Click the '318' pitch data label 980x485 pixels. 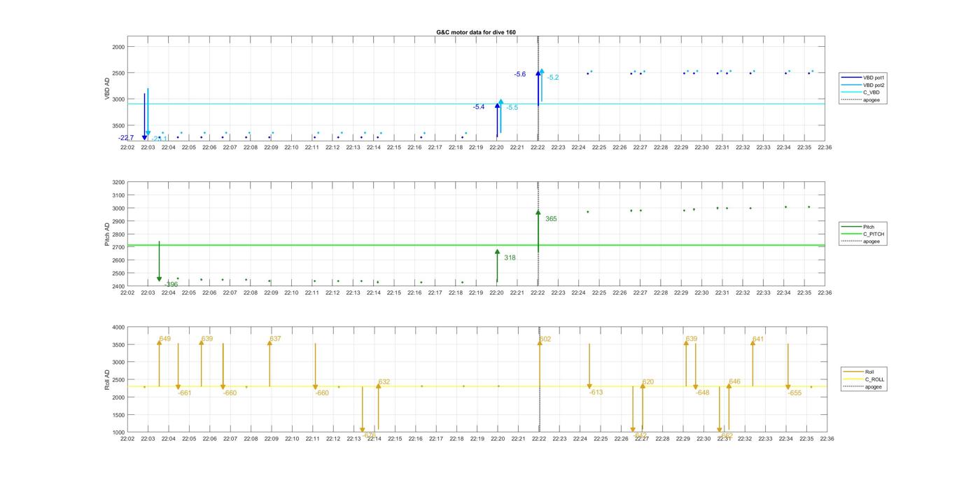(x=510, y=258)
